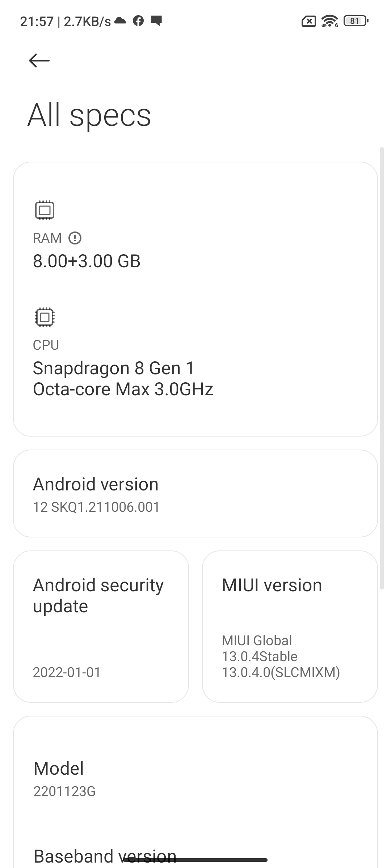This screenshot has width=391, height=868.
Task: Open the Android security update card
Action: click(x=101, y=626)
